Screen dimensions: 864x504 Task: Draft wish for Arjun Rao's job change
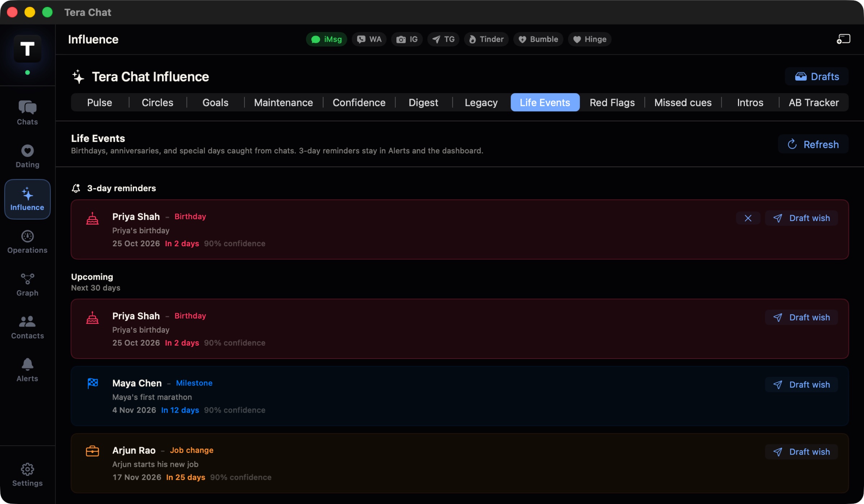(x=801, y=452)
